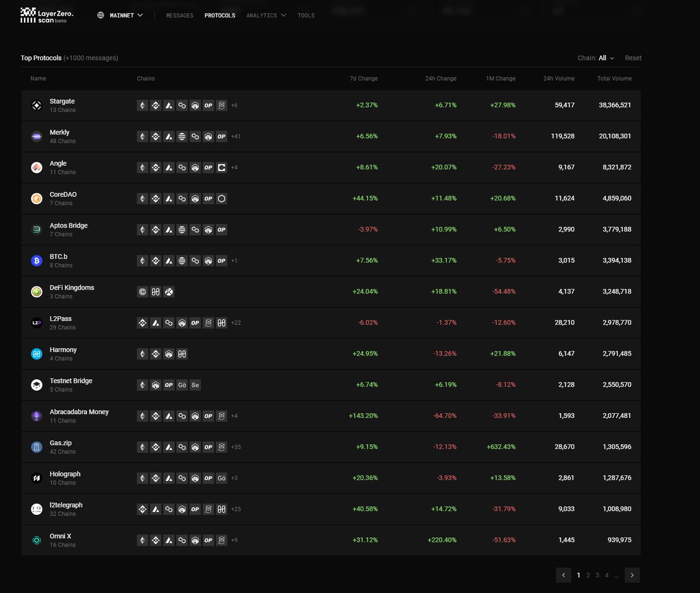Click Gas.zip 1M change +632.43%
The width and height of the screenshot is (700, 593).
501,447
